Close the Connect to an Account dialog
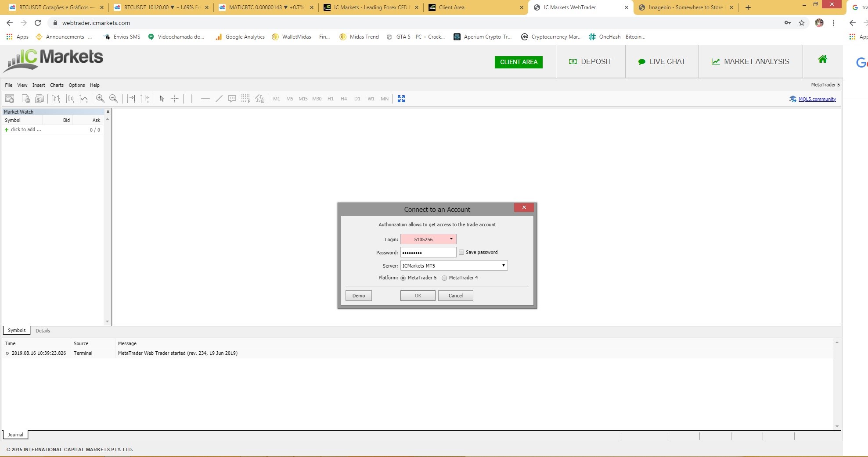This screenshot has width=868, height=457. click(x=524, y=207)
